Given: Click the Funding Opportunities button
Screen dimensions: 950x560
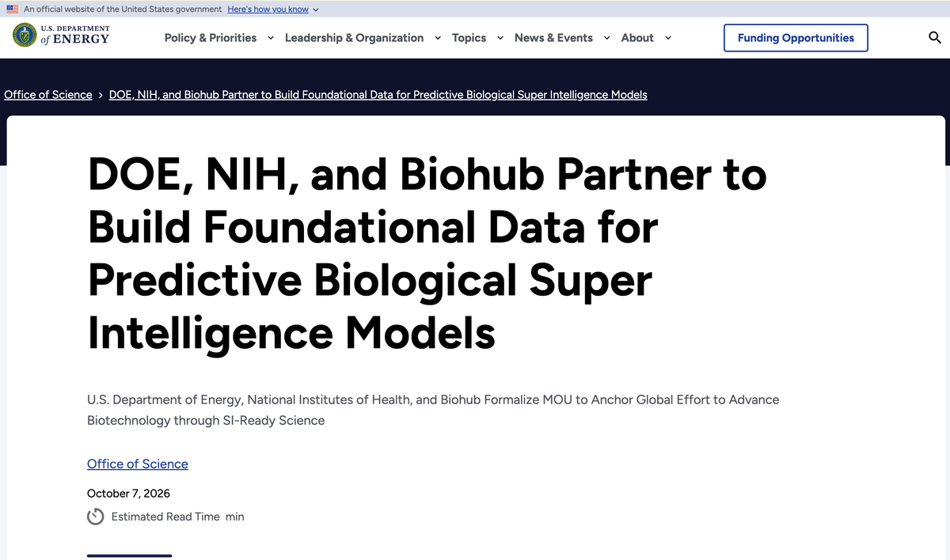Looking at the screenshot, I should click(x=796, y=38).
